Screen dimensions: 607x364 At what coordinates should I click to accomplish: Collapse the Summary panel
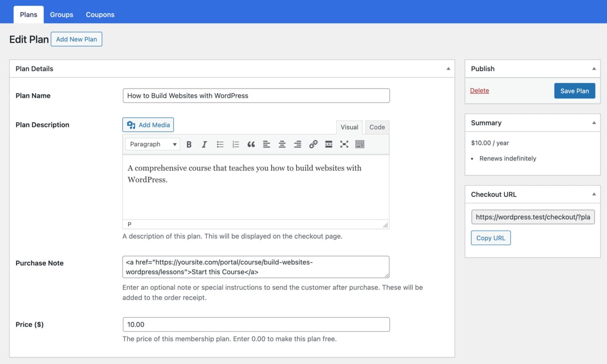[594, 123]
